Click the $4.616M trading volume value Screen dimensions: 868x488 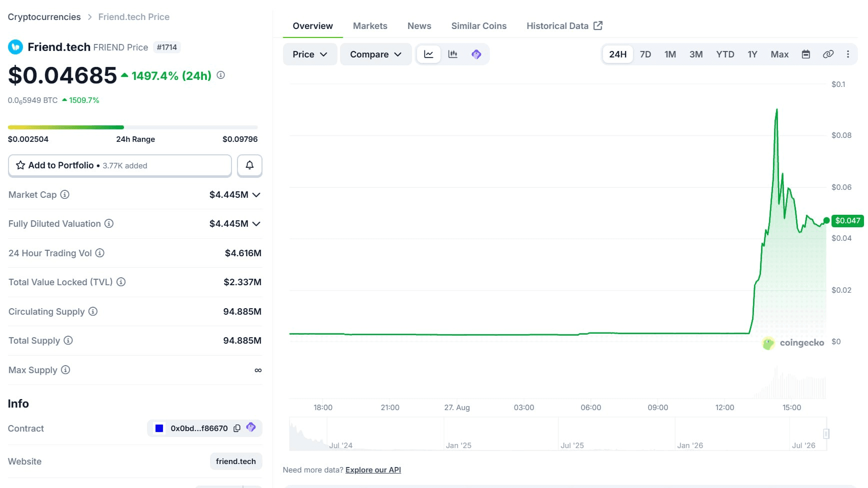pyautogui.click(x=243, y=253)
